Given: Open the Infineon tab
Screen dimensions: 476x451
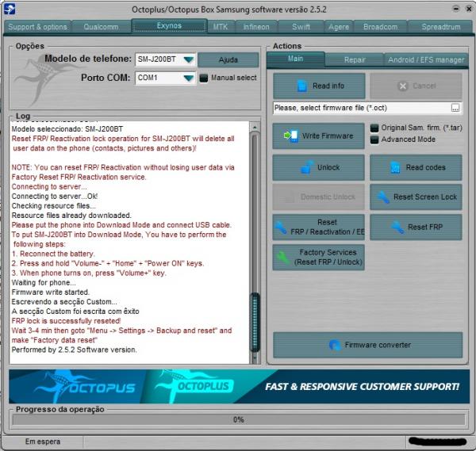Looking at the screenshot, I should pos(256,27).
